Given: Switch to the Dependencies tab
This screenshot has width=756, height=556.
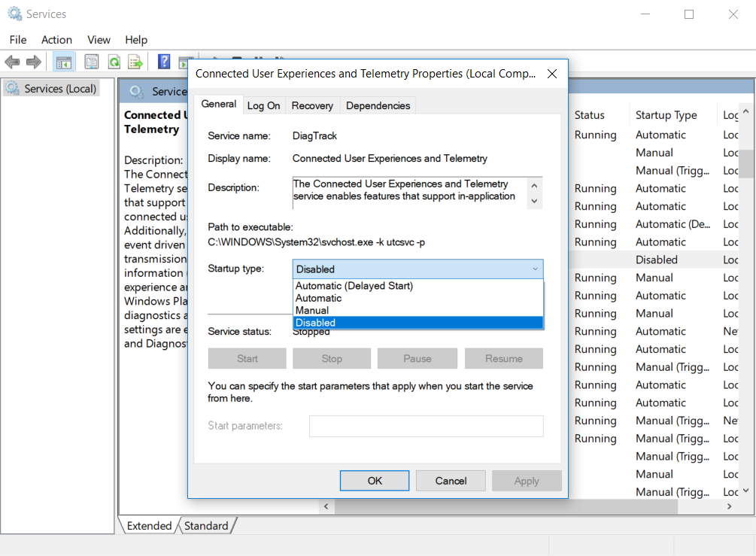Looking at the screenshot, I should [x=378, y=105].
